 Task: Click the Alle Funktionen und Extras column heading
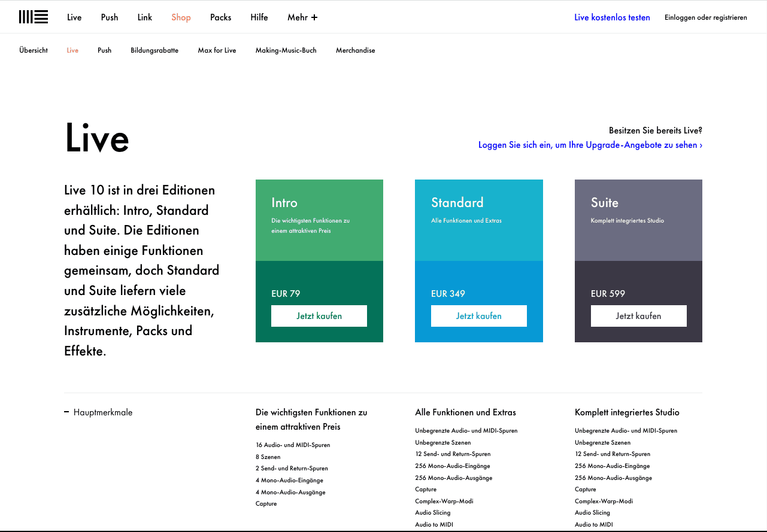pos(465,412)
